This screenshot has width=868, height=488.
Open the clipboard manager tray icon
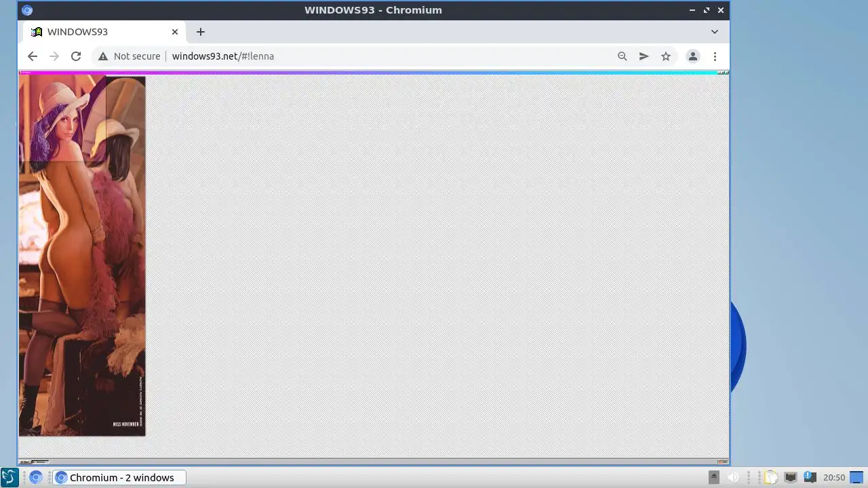(x=770, y=477)
